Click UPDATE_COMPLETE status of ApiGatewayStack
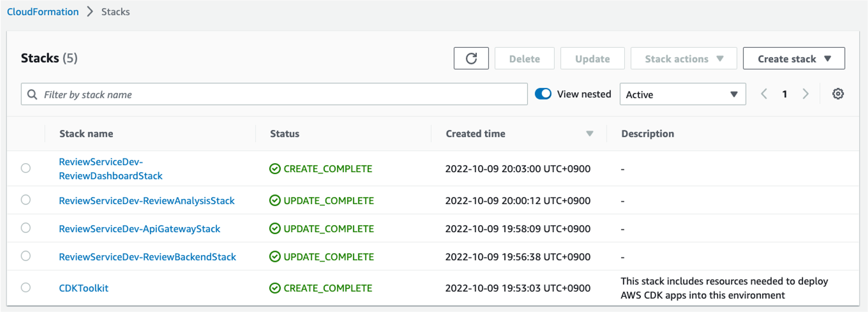Viewport: 868px width, 312px height. coord(329,229)
